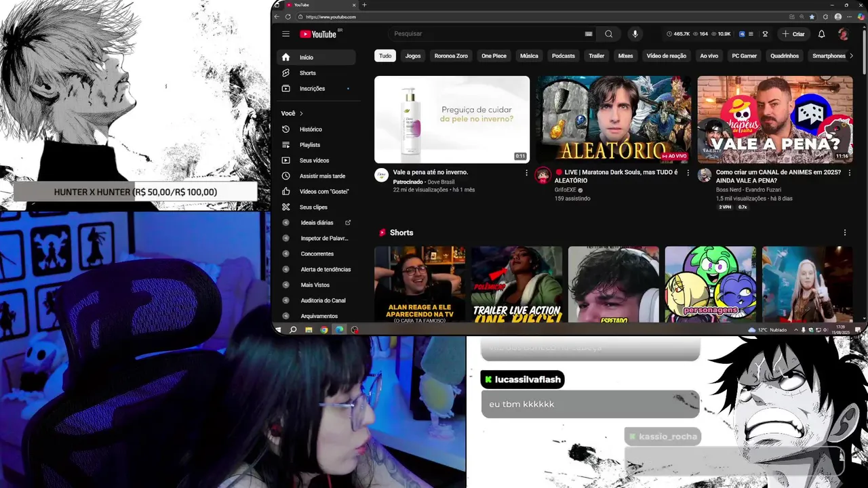Open the Dove Brasil channel link
Viewport: 868px width, 488px height.
click(440, 182)
